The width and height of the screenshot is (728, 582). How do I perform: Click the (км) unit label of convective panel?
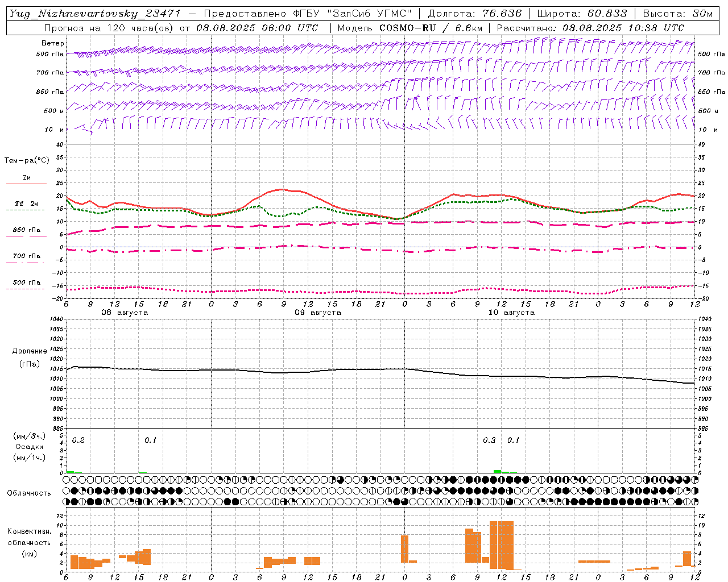click(30, 554)
